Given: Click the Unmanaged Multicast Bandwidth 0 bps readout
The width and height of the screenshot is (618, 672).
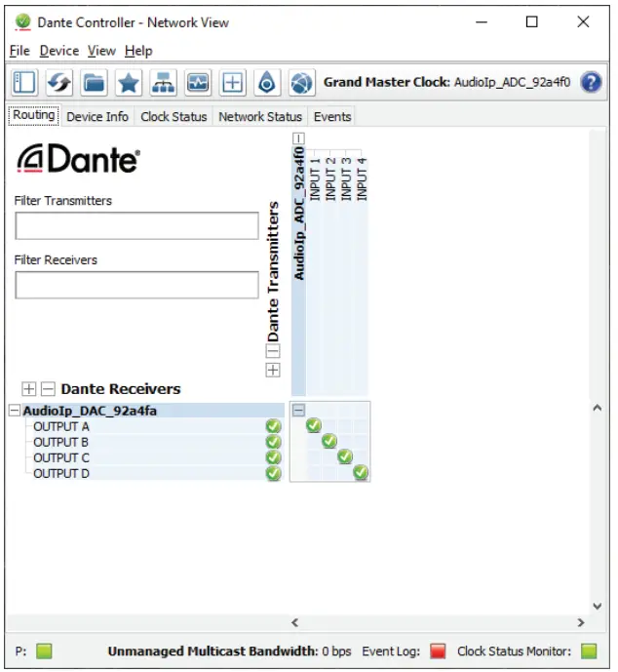Looking at the screenshot, I should tap(229, 651).
